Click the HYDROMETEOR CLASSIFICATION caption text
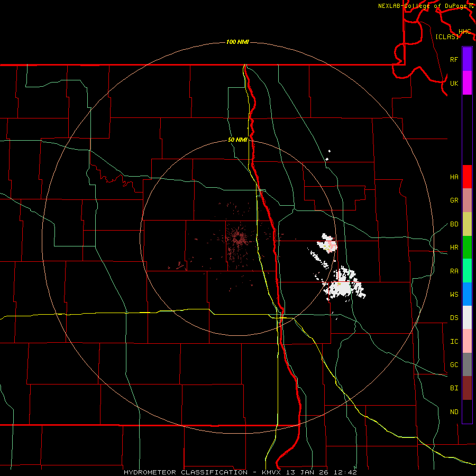This screenshot has height=476, width=476. click(186, 472)
